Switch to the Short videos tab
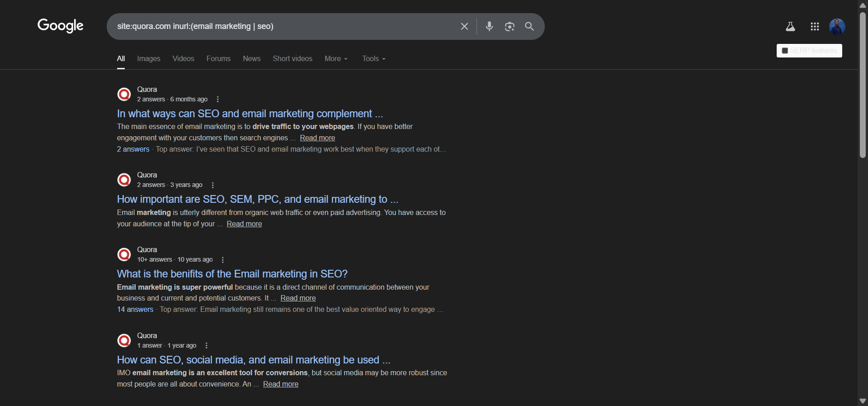 tap(292, 59)
